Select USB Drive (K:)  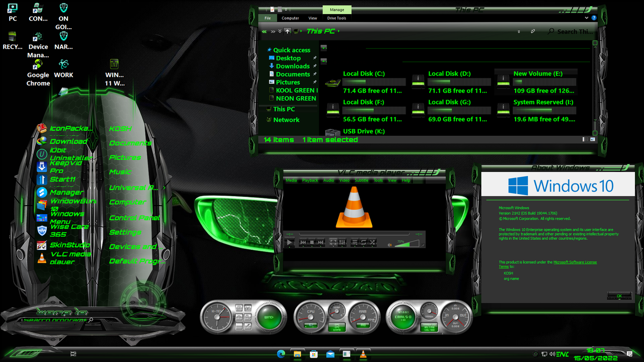pyautogui.click(x=356, y=131)
